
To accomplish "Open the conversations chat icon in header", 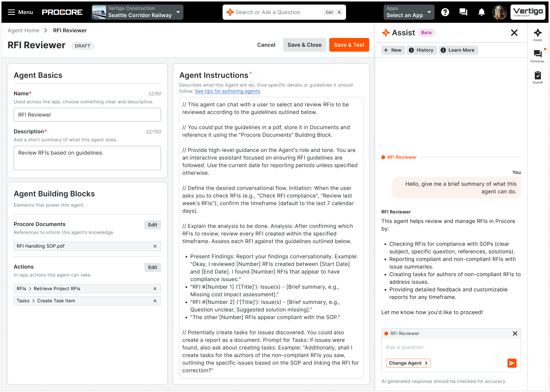I will 463,12.
